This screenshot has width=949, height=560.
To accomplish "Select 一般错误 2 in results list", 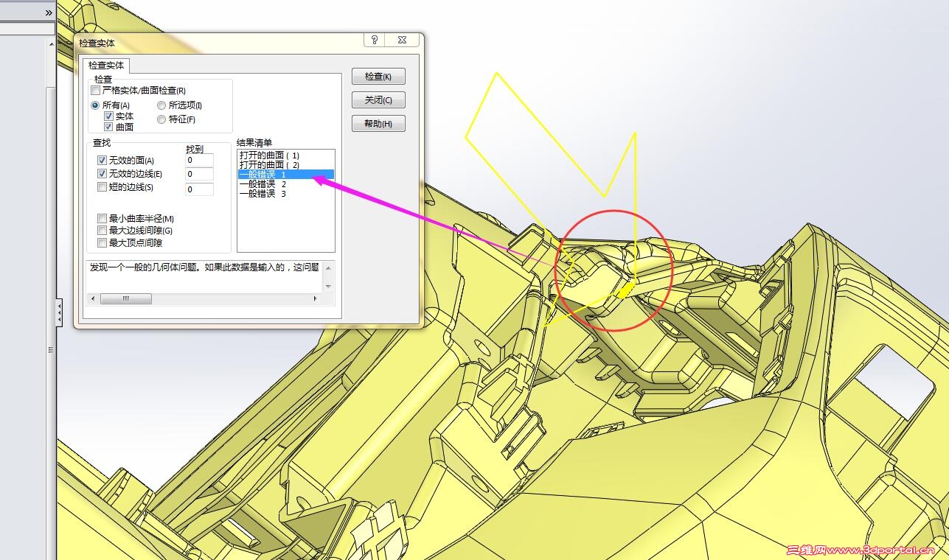I will pos(286,184).
